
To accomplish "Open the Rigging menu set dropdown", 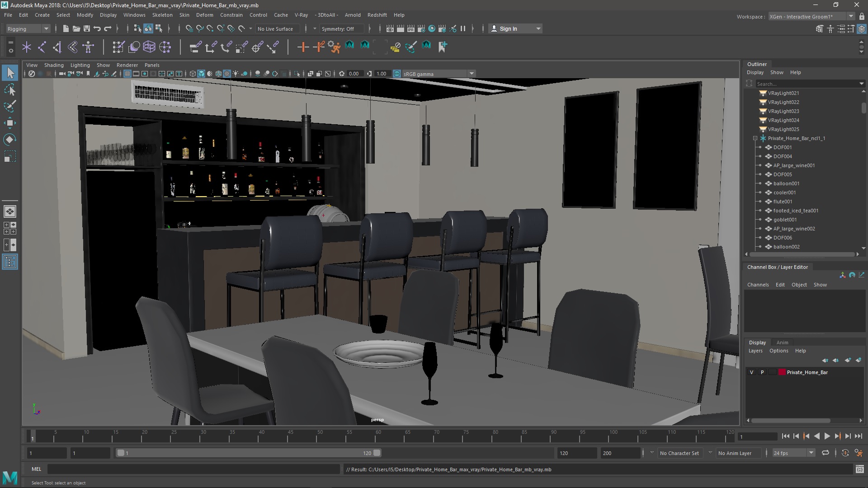I will coord(28,29).
